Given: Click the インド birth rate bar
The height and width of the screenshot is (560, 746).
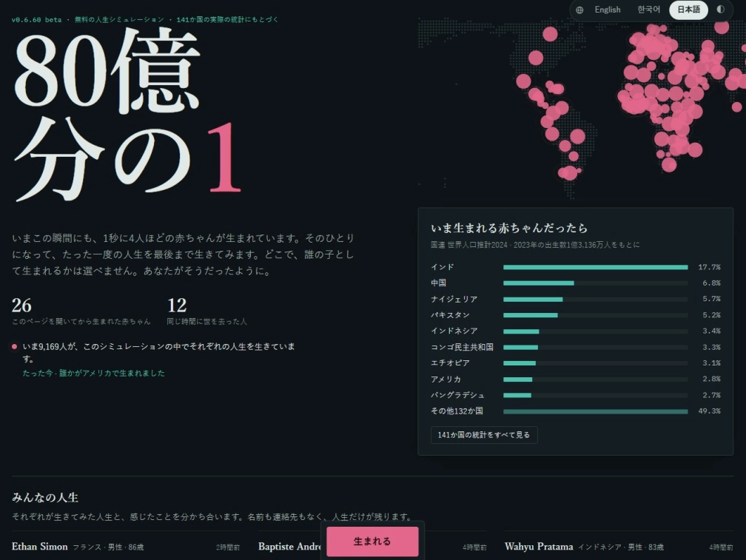Looking at the screenshot, I should [x=596, y=267].
